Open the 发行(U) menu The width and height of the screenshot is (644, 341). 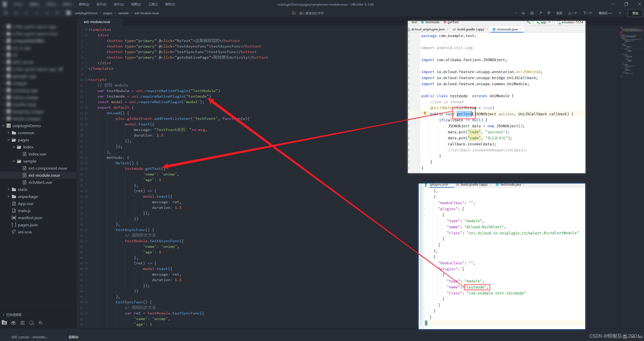tap(118, 4)
